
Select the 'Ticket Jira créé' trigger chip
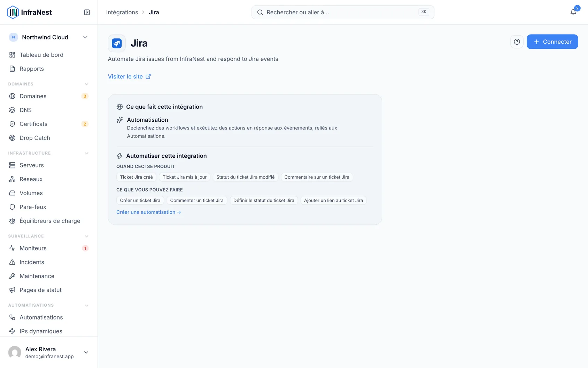coord(136,177)
